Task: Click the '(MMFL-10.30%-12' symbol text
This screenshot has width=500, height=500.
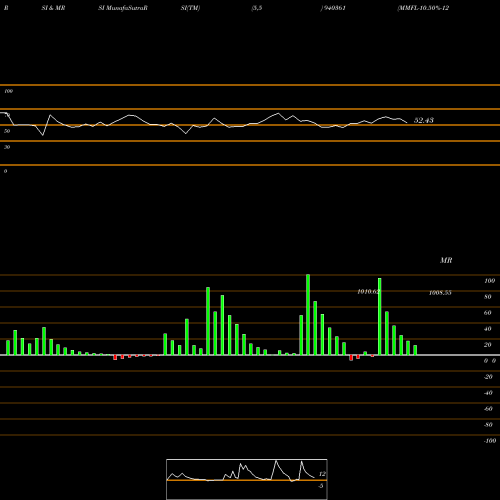Action: click(423, 8)
